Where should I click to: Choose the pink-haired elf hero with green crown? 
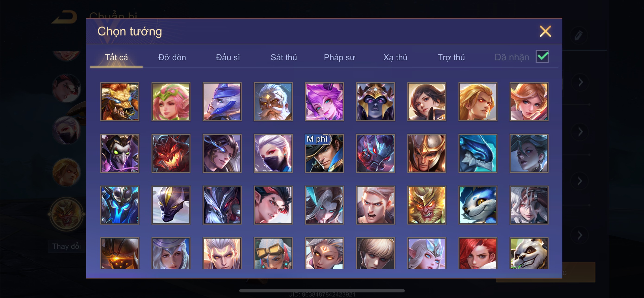(171, 102)
